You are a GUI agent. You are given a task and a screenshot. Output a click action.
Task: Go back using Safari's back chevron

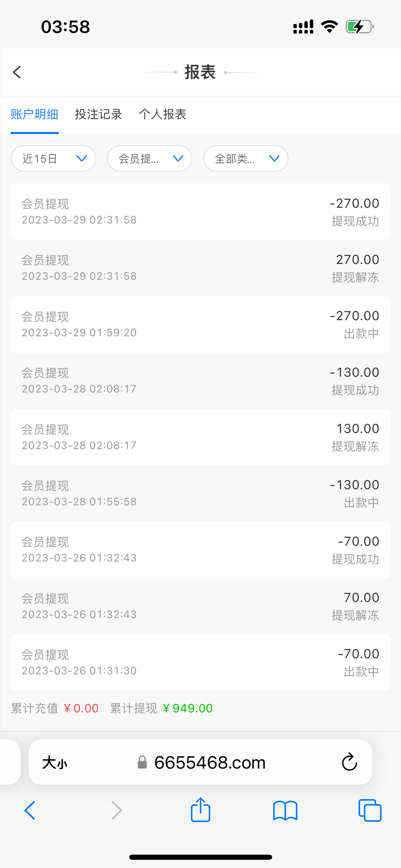click(x=30, y=810)
